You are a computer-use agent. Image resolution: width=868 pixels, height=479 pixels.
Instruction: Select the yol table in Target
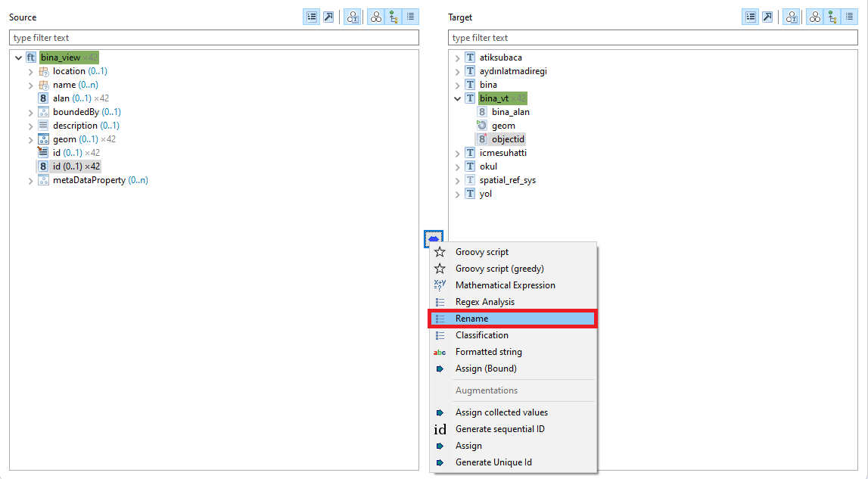(x=486, y=194)
